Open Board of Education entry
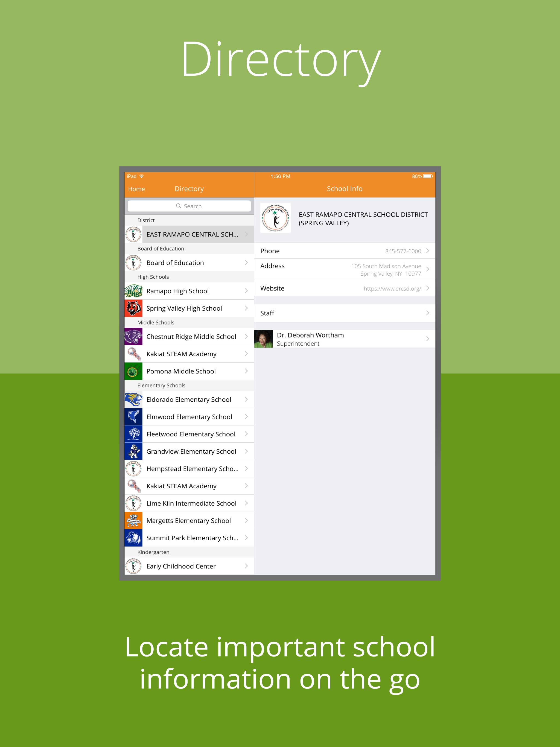This screenshot has height=747, width=560. click(189, 263)
